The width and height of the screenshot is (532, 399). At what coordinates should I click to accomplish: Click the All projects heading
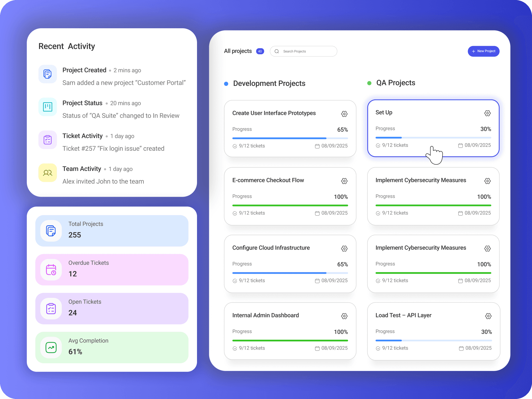(x=238, y=51)
